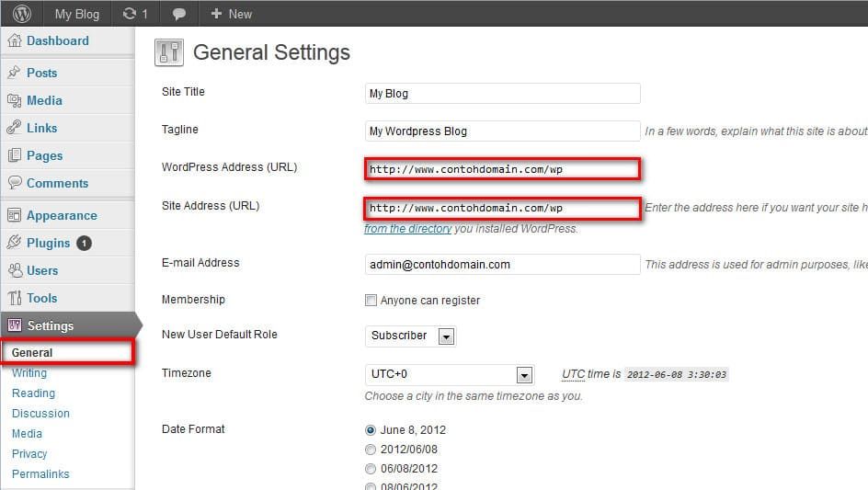The image size is (868, 490).
Task: Click the 'from the directory' link
Action: [408, 229]
